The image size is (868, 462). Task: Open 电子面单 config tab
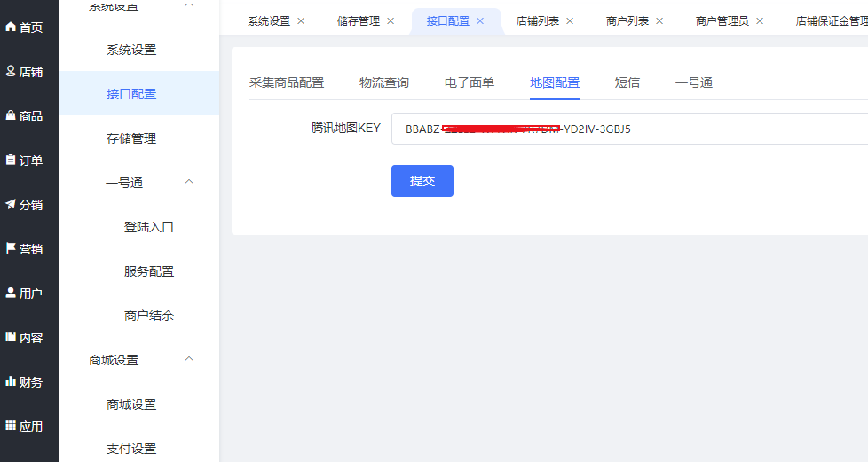coord(470,83)
